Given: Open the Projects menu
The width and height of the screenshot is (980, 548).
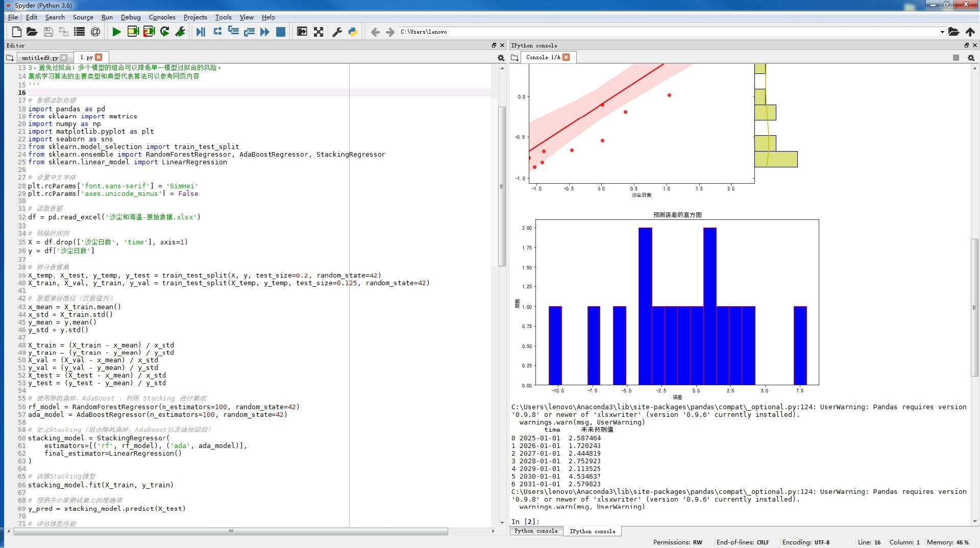Looking at the screenshot, I should pos(195,17).
